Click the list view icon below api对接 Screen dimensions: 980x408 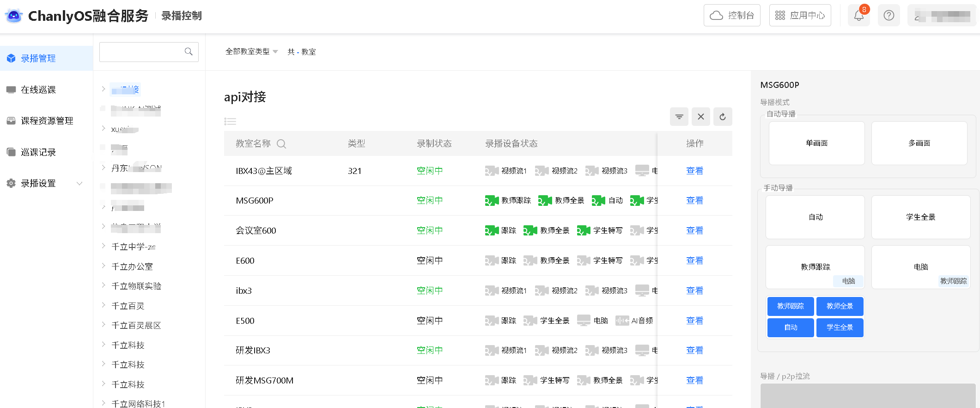pyautogui.click(x=230, y=121)
